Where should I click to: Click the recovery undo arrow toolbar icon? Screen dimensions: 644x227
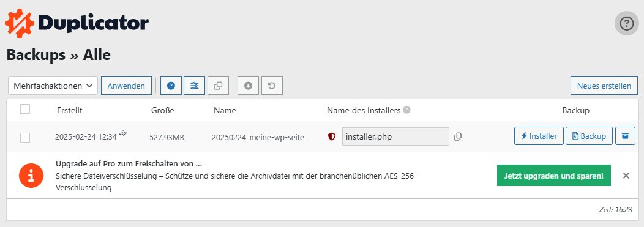(x=272, y=86)
